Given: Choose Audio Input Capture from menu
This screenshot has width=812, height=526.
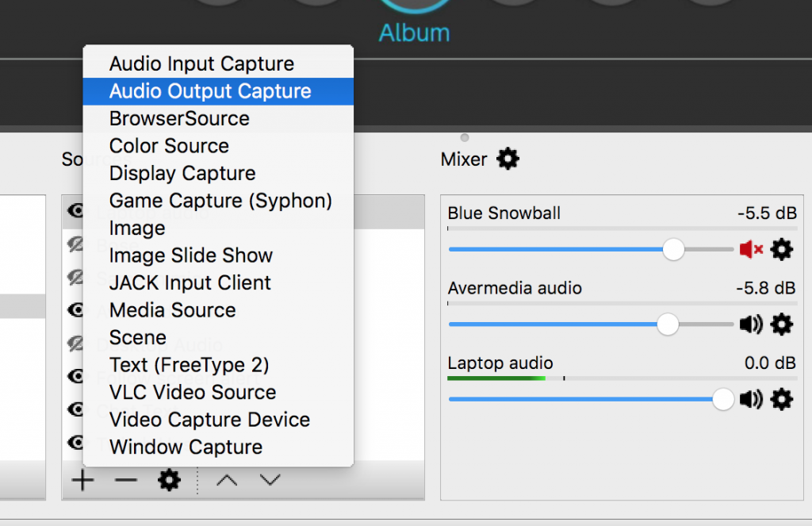Looking at the screenshot, I should 218,63.
